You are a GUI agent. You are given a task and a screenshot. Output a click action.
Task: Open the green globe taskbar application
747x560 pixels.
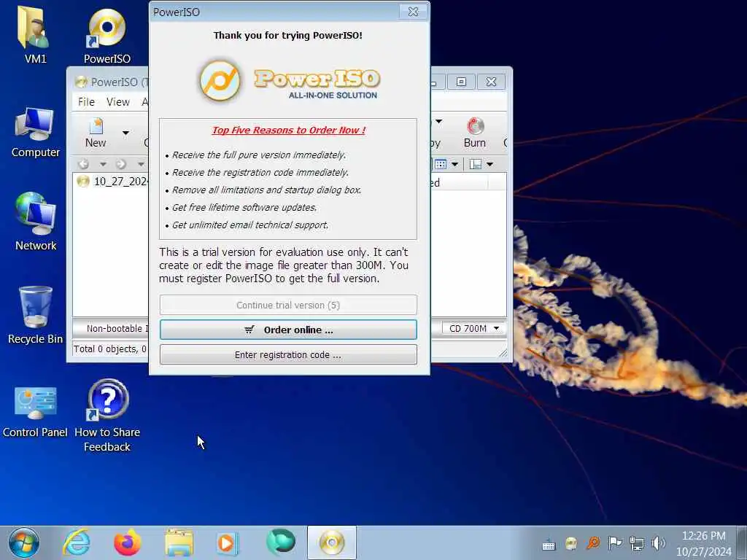pyautogui.click(x=281, y=542)
